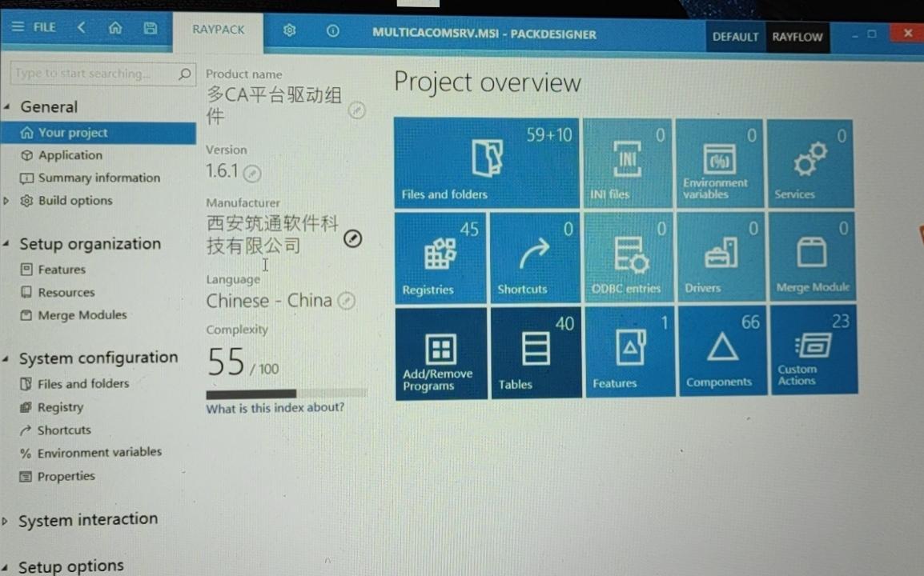Viewport: 924px width, 576px height.
Task: Expand the Build options tree node
Action: click(6, 201)
